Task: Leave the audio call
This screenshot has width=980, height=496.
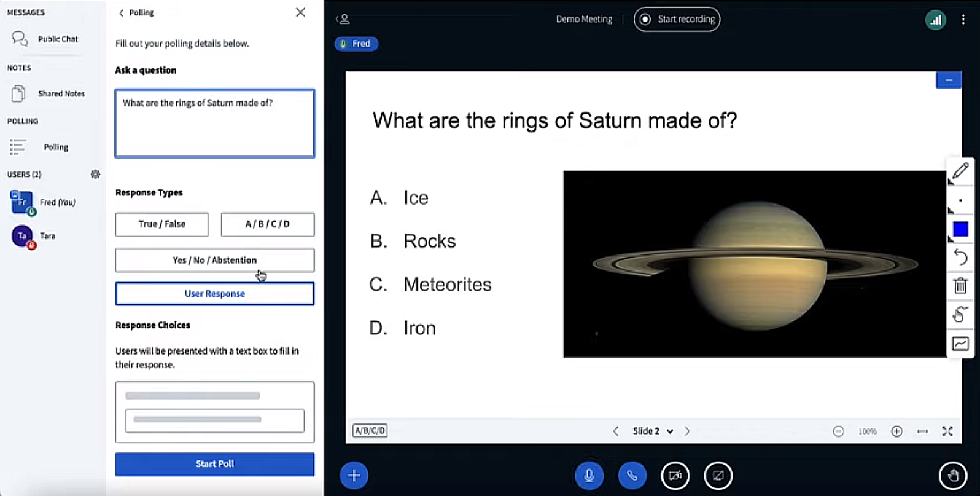Action: pyautogui.click(x=632, y=476)
